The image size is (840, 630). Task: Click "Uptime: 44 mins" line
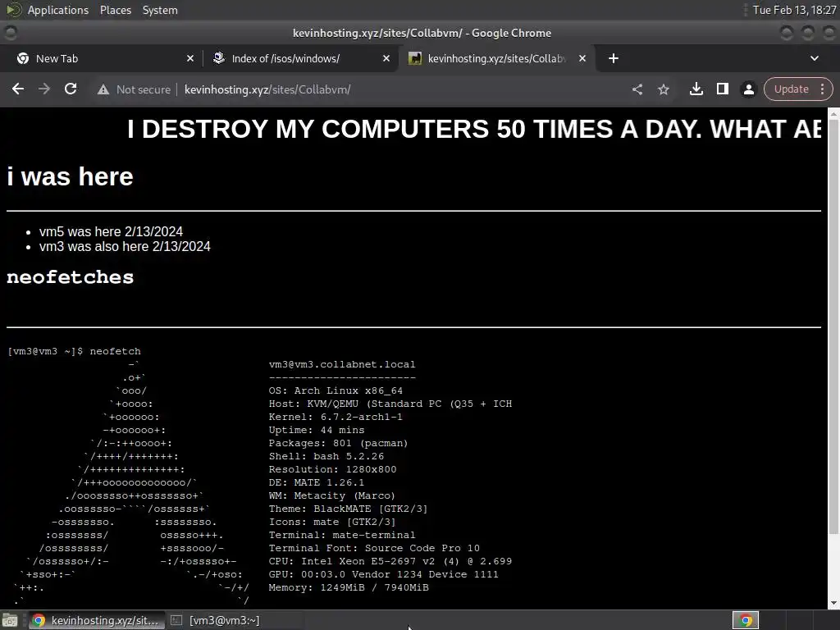pos(316,430)
